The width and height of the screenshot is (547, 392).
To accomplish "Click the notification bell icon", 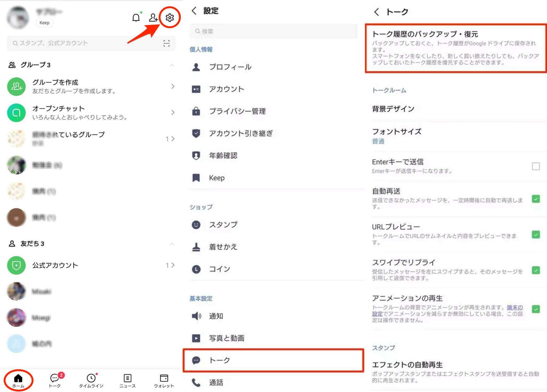I will click(x=135, y=17).
